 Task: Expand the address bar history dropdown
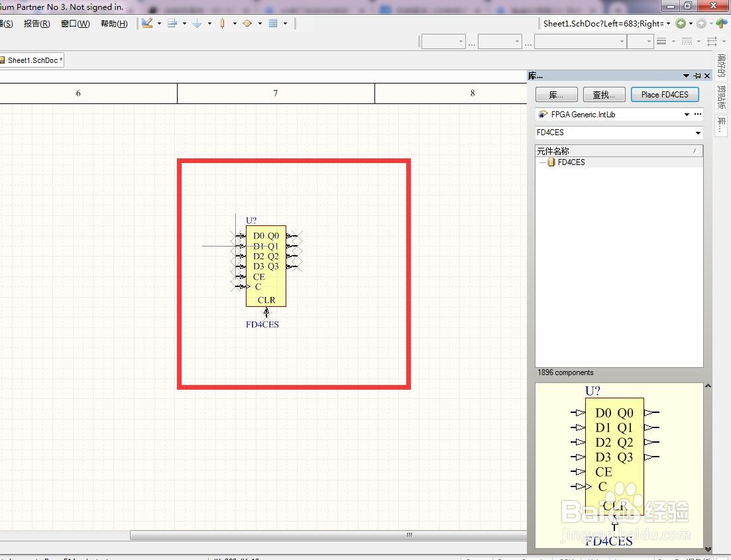(669, 23)
